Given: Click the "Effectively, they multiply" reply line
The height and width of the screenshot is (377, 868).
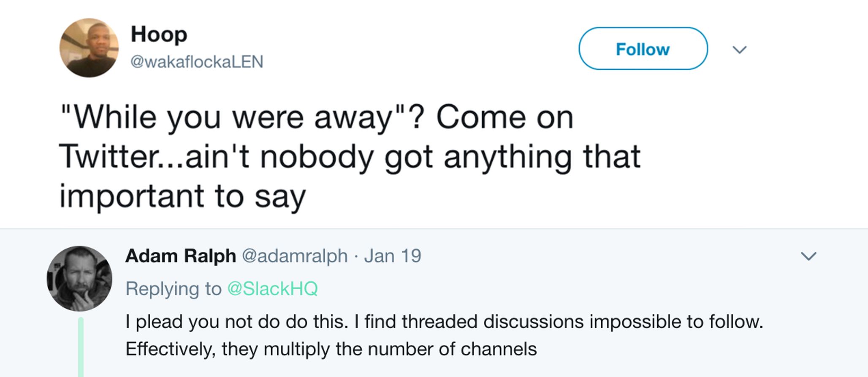Looking at the screenshot, I should click(x=331, y=349).
